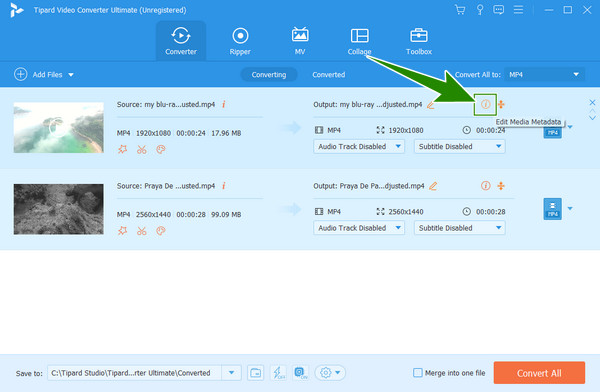
Task: Expand the Save to path dropdown
Action: [x=232, y=373]
